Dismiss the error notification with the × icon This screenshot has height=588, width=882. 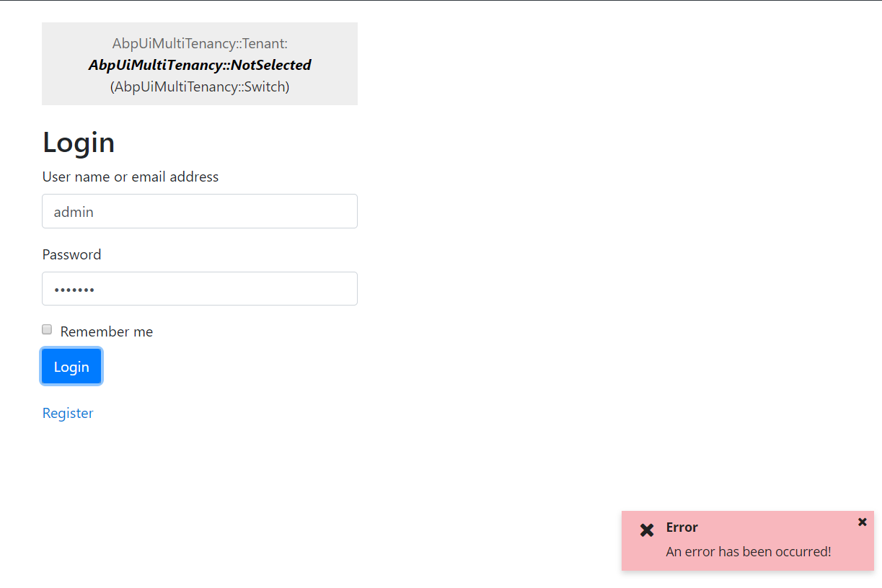click(863, 522)
